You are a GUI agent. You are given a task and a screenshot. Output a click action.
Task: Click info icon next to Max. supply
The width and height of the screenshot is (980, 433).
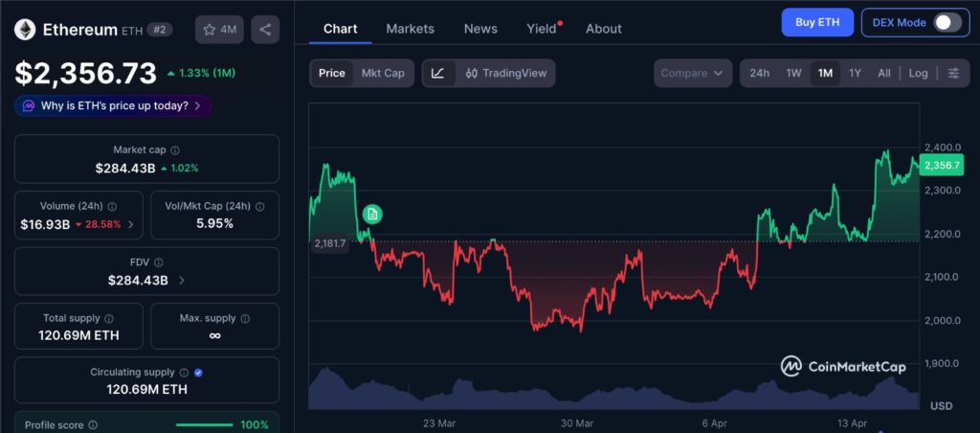[245, 318]
